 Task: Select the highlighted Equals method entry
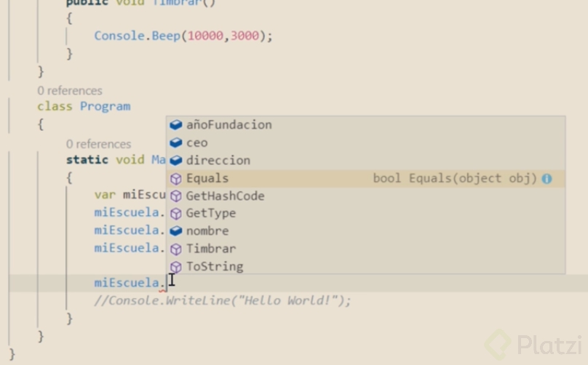[365, 178]
